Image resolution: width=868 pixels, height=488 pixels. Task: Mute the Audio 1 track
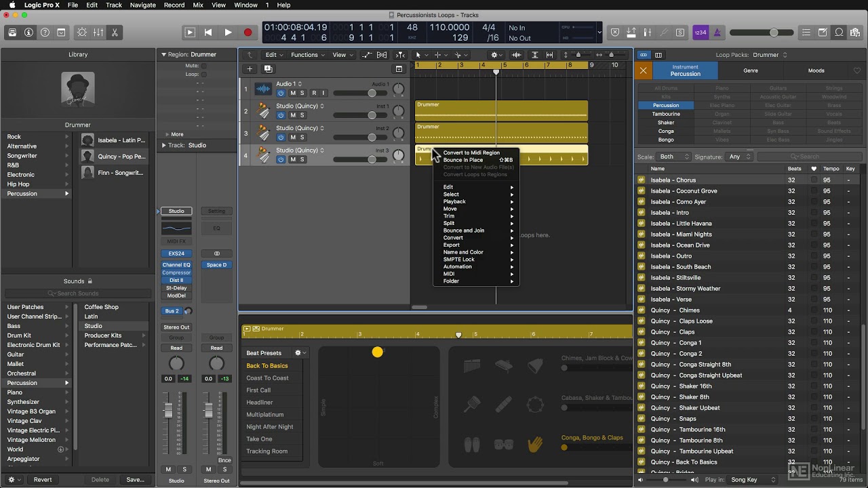point(293,93)
